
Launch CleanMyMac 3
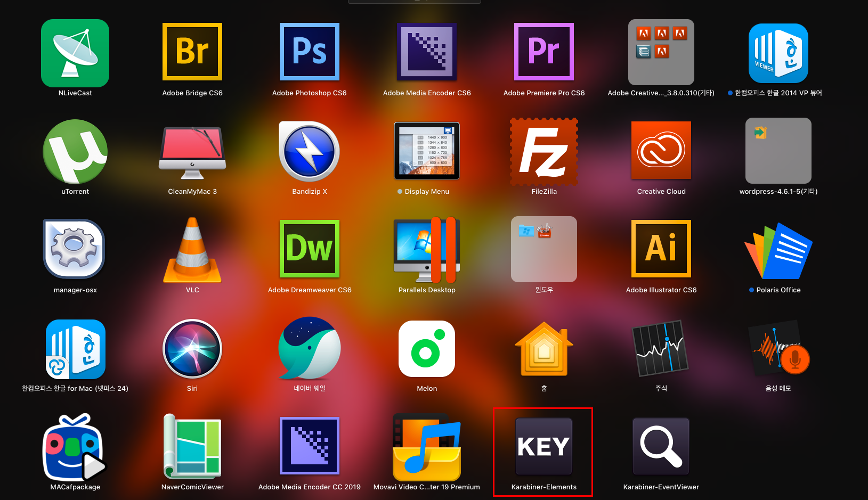tap(192, 153)
